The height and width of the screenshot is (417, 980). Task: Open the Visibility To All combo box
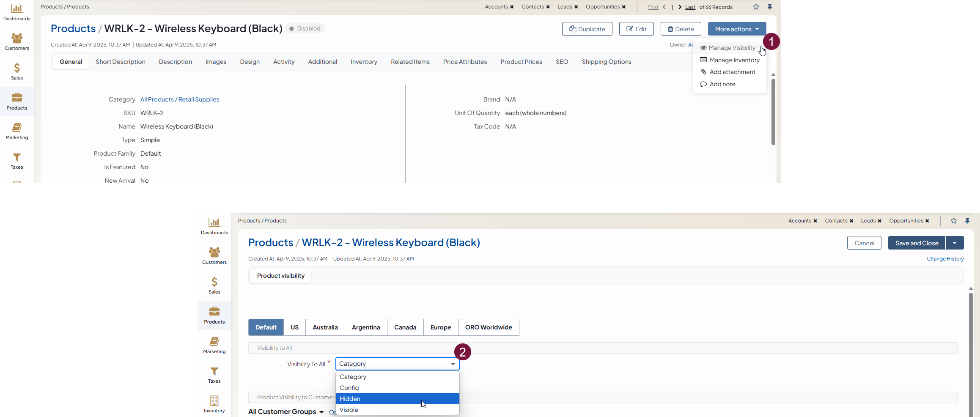pos(397,364)
